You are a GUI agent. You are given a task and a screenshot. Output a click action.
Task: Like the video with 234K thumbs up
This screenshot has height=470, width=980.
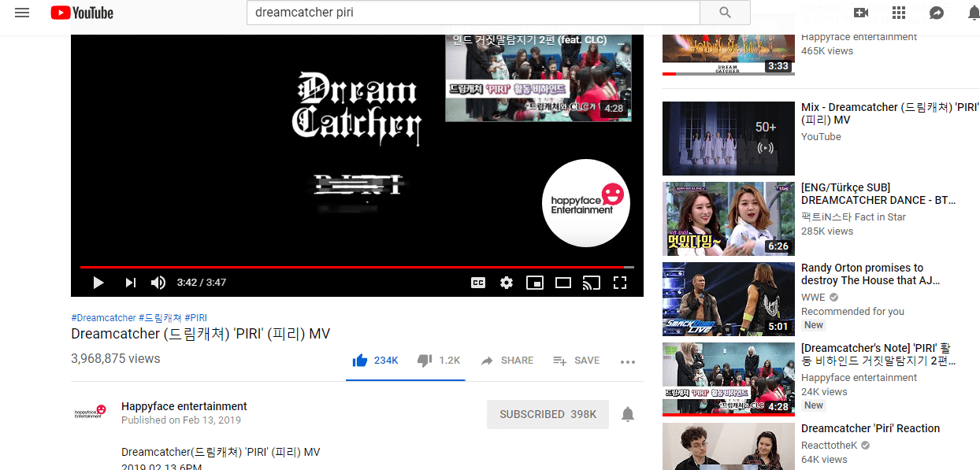(x=376, y=361)
